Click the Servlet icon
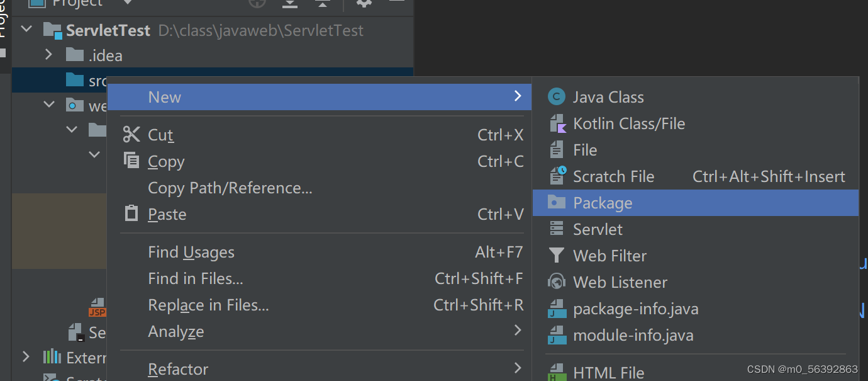 (557, 229)
